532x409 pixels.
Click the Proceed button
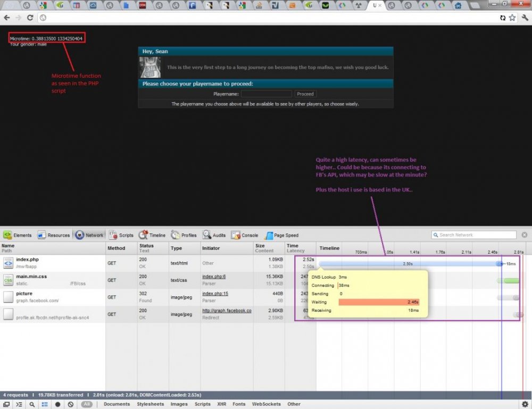click(x=305, y=94)
